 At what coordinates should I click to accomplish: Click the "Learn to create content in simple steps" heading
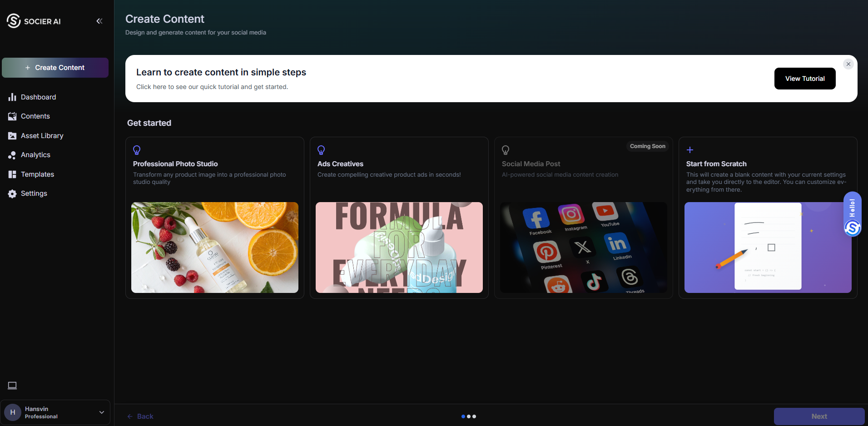[221, 72]
